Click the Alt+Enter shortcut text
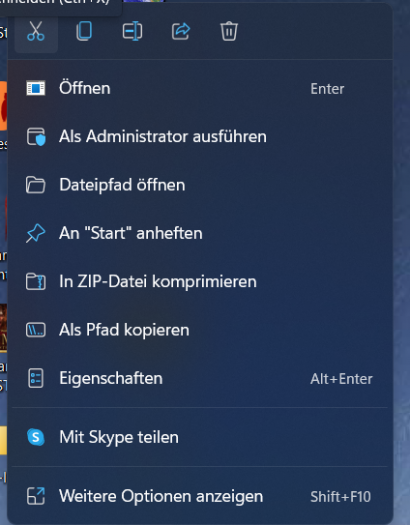Viewport: 410px width, 525px height. click(x=341, y=379)
